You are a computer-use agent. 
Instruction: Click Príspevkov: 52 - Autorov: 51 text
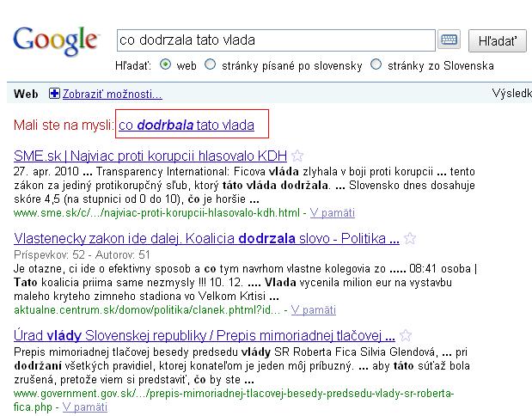pyautogui.click(x=82, y=254)
